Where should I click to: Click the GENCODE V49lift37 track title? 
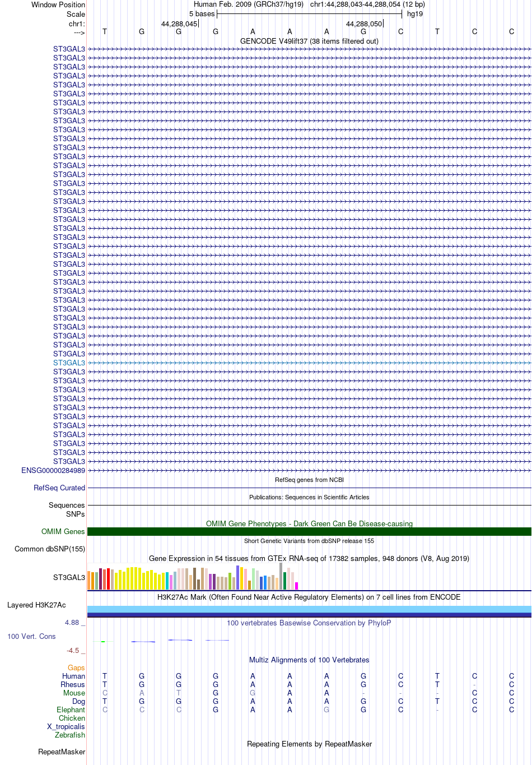click(309, 41)
